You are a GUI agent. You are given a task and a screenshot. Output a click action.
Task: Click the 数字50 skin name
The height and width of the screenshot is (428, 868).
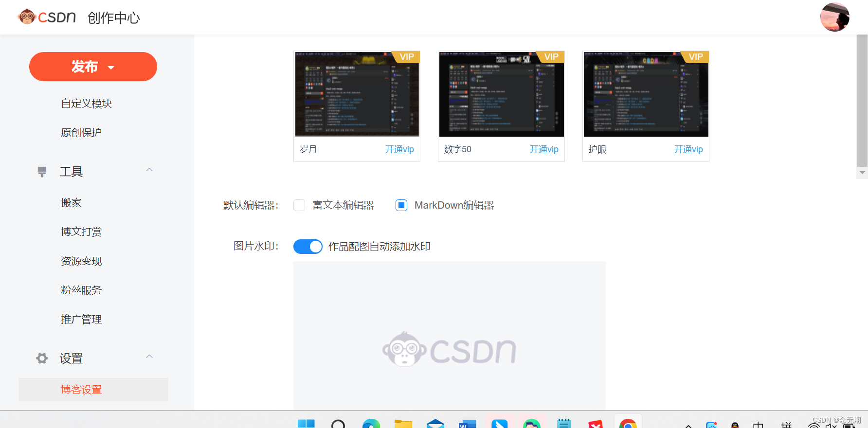tap(458, 149)
